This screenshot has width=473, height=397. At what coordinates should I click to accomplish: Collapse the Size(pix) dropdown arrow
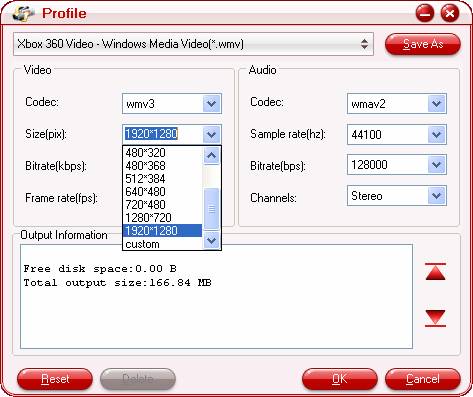point(211,135)
